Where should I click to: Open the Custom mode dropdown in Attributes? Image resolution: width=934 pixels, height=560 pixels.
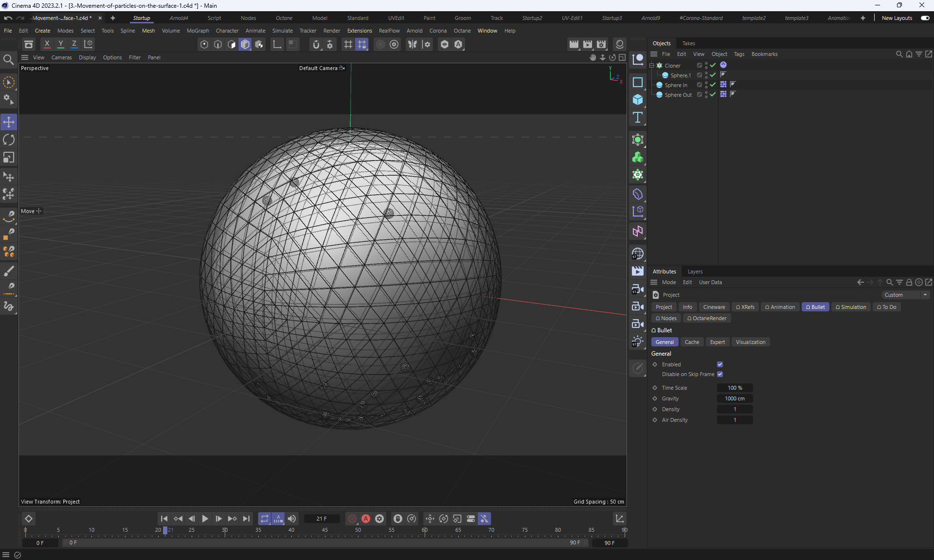coord(906,295)
